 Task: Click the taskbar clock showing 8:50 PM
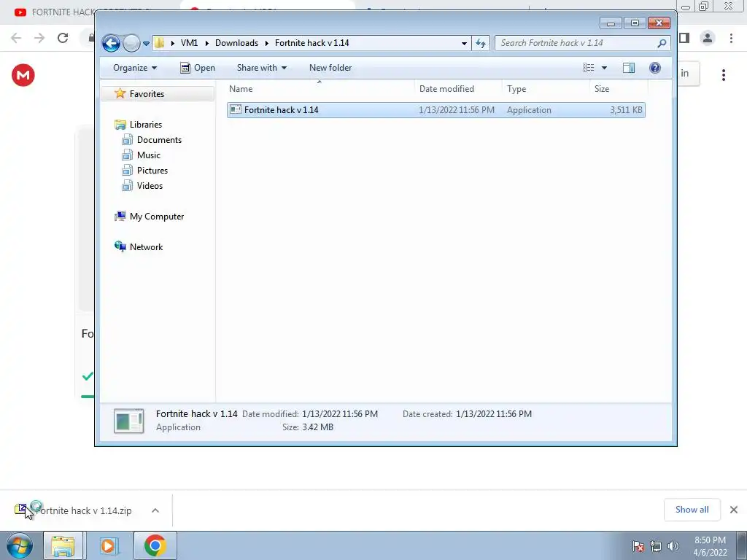point(710,546)
